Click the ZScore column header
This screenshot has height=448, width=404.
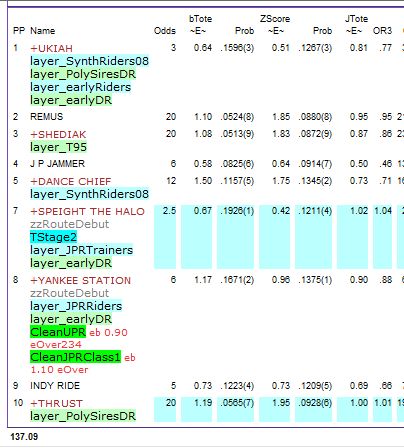pyautogui.click(x=275, y=19)
